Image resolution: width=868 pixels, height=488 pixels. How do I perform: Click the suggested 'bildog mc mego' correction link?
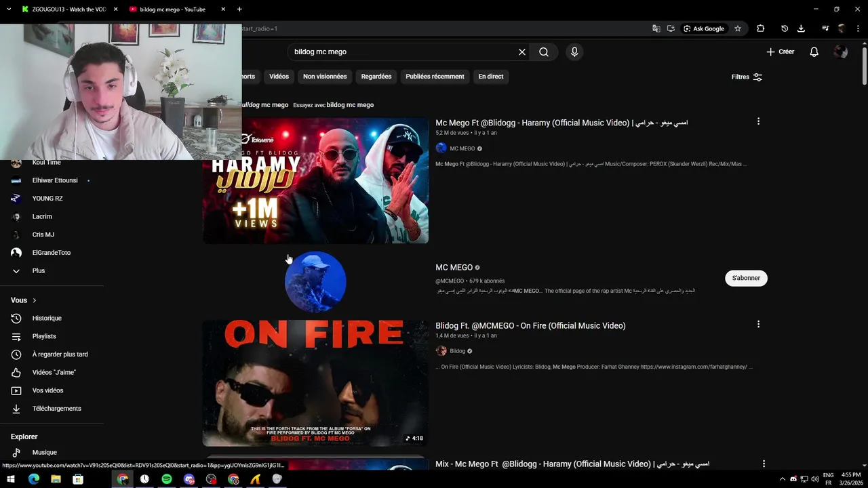tap(350, 105)
